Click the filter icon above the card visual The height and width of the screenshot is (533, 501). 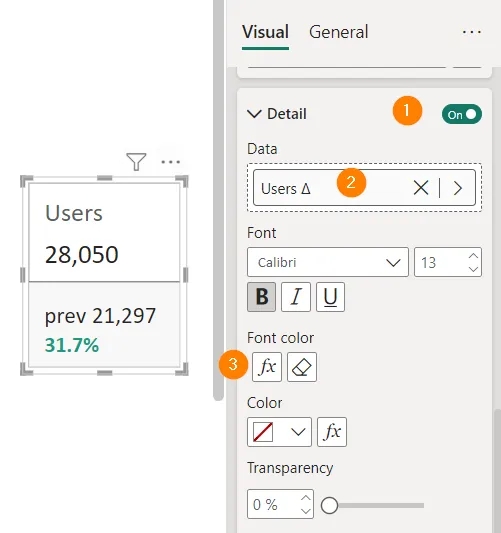point(136,161)
